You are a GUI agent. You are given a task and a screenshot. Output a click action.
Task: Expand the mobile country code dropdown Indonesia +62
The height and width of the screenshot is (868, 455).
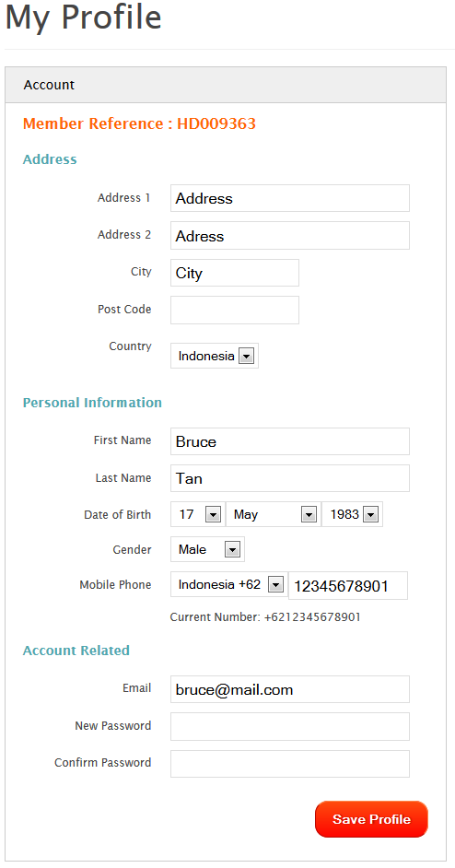click(229, 584)
